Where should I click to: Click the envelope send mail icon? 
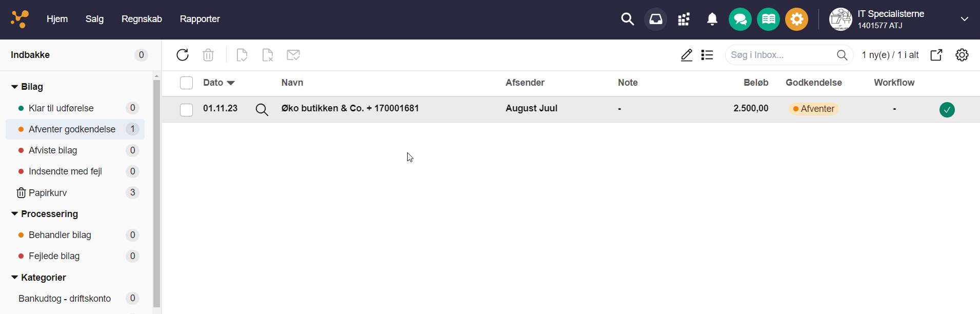[293, 55]
